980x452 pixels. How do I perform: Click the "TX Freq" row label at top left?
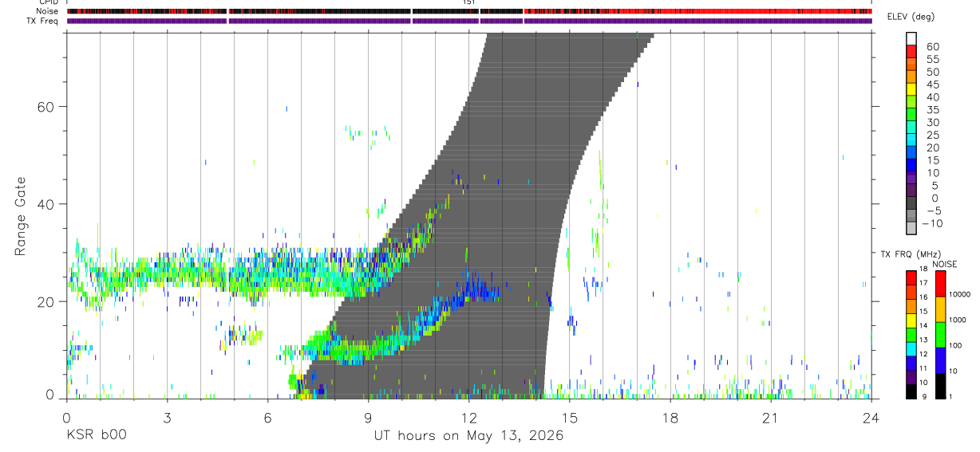pos(44,21)
